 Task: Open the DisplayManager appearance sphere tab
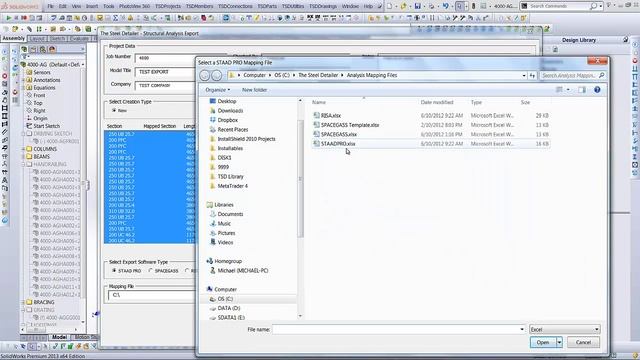(x=52, y=49)
